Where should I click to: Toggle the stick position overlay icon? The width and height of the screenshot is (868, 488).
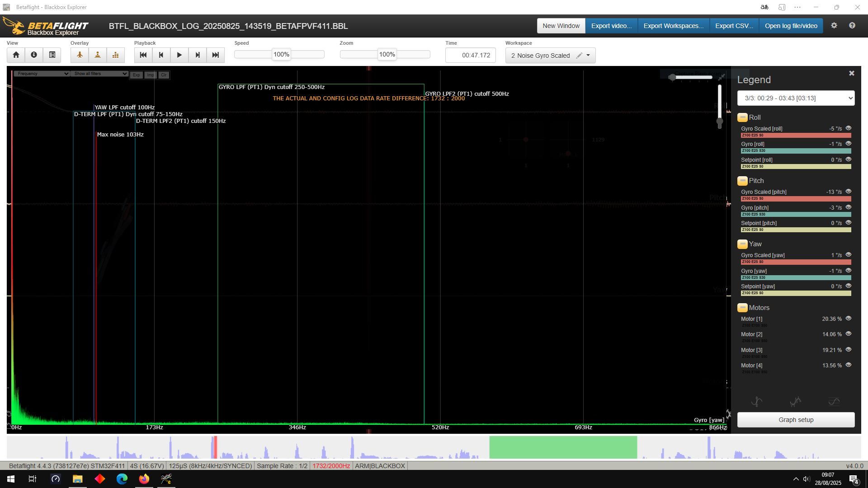[x=98, y=55]
